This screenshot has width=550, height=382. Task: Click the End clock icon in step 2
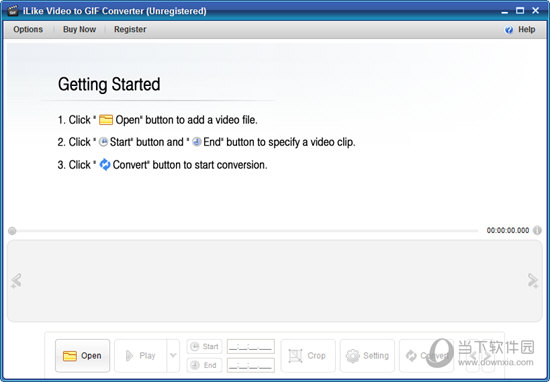(197, 142)
